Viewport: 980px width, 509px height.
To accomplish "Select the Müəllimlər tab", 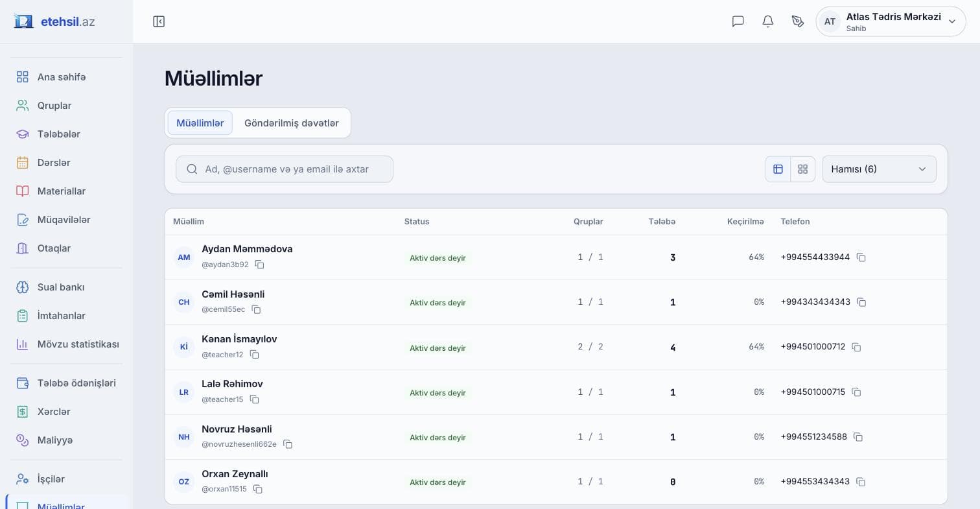I will 200,123.
